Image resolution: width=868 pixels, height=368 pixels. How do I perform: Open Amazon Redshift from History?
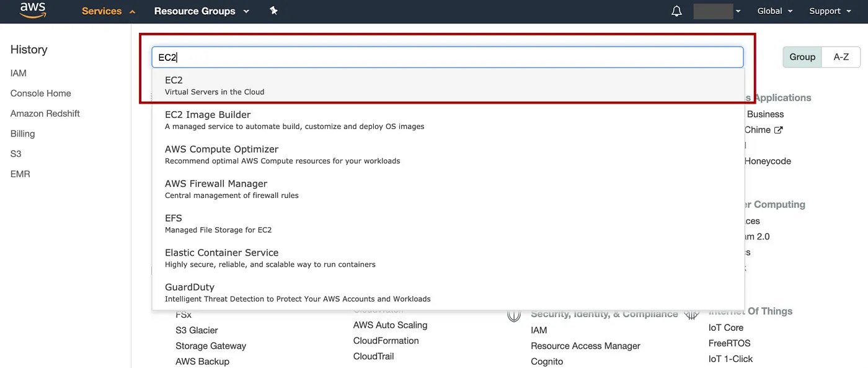(x=45, y=114)
